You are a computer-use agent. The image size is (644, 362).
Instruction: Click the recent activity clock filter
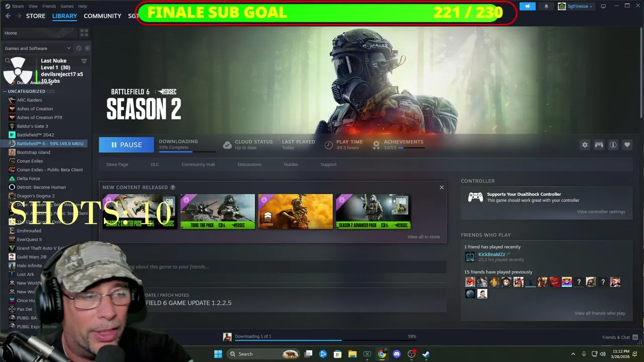pos(78,48)
